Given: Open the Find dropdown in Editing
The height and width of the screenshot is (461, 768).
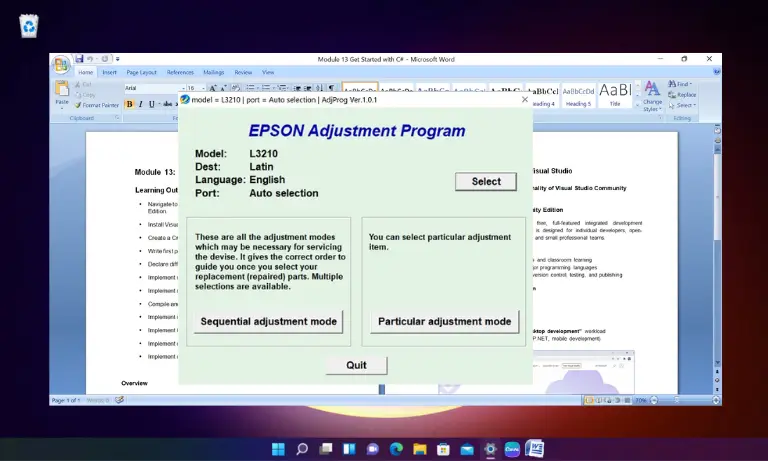Looking at the screenshot, I should pos(680,84).
